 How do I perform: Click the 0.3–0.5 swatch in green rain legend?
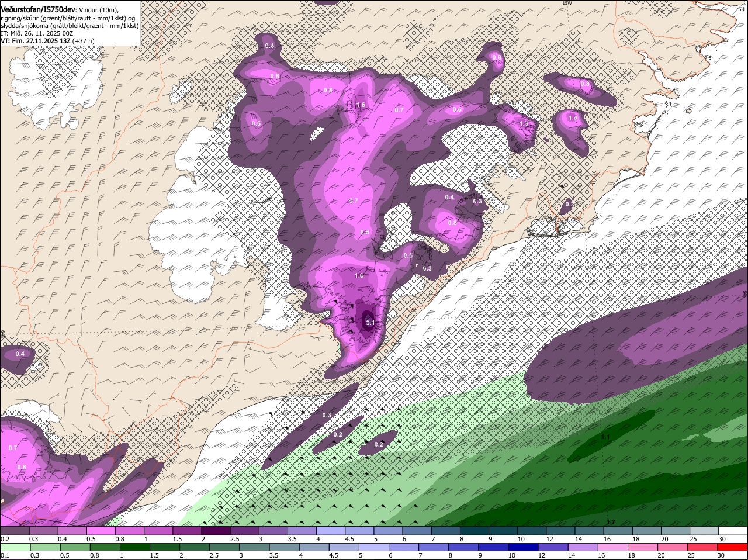(x=45, y=547)
